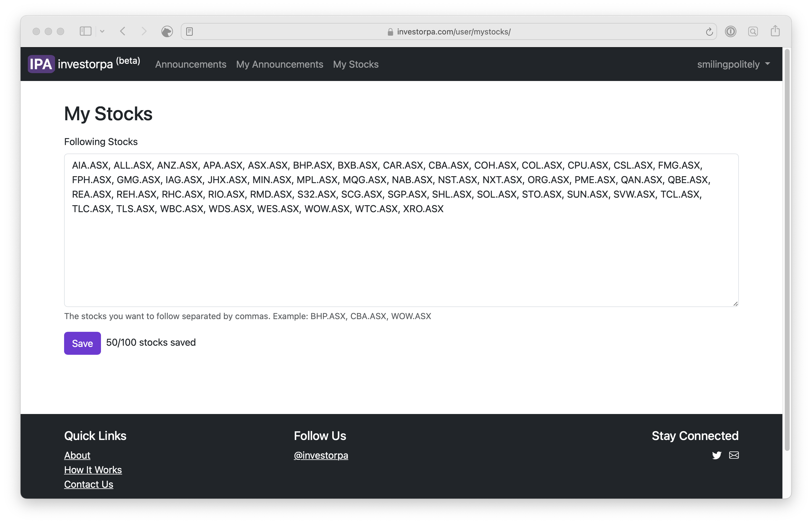Click the privacy shield icon in toolbar
The height and width of the screenshot is (524, 812).
(x=167, y=31)
